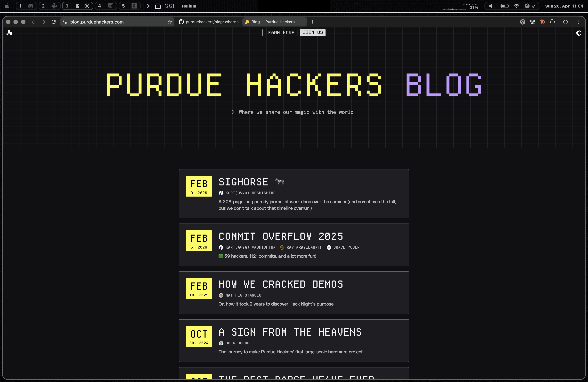Open site settings icon in address bar
The height and width of the screenshot is (382, 588).
click(x=65, y=22)
